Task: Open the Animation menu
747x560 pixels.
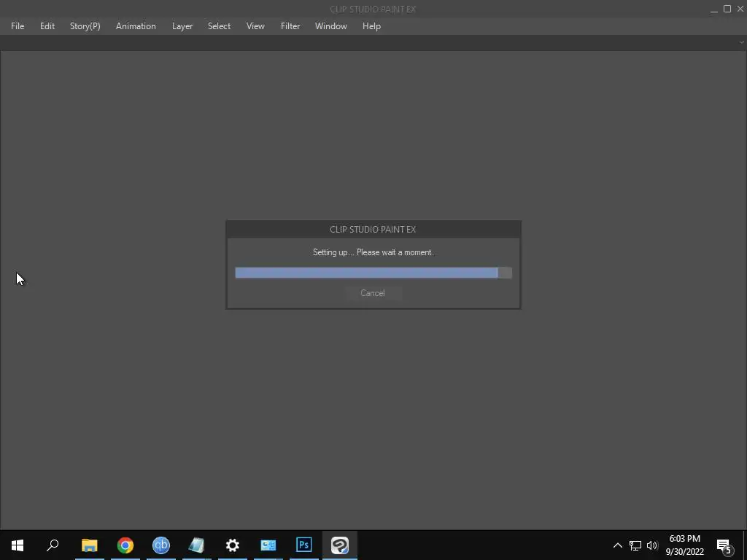Action: point(136,26)
